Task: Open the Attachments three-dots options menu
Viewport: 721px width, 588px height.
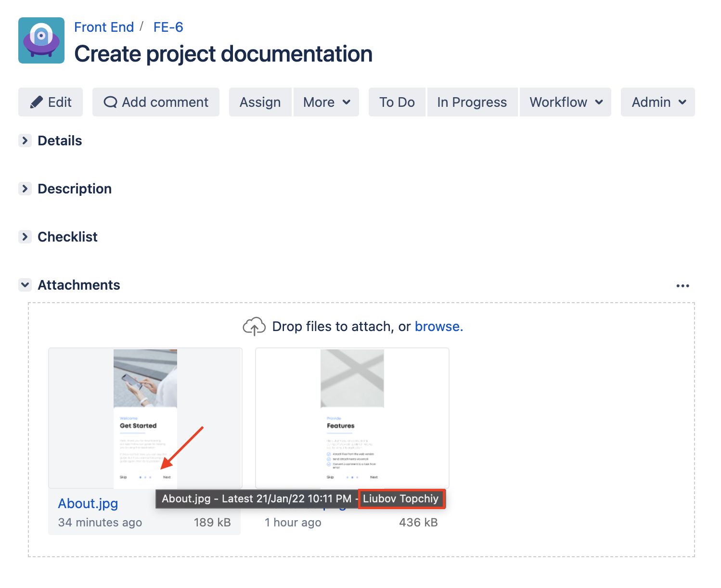Action: coord(682,286)
